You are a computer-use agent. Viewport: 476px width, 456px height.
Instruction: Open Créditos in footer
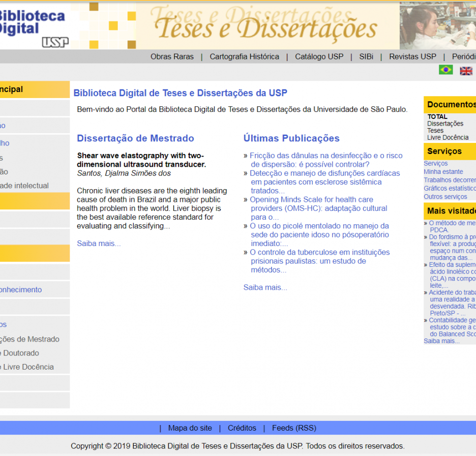(x=242, y=428)
